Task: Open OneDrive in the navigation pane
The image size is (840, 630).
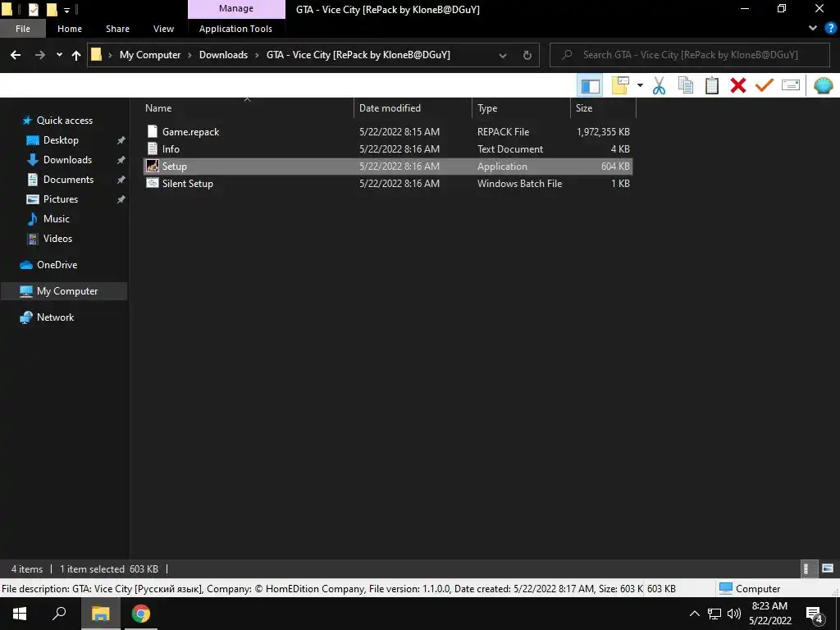Action: point(57,265)
